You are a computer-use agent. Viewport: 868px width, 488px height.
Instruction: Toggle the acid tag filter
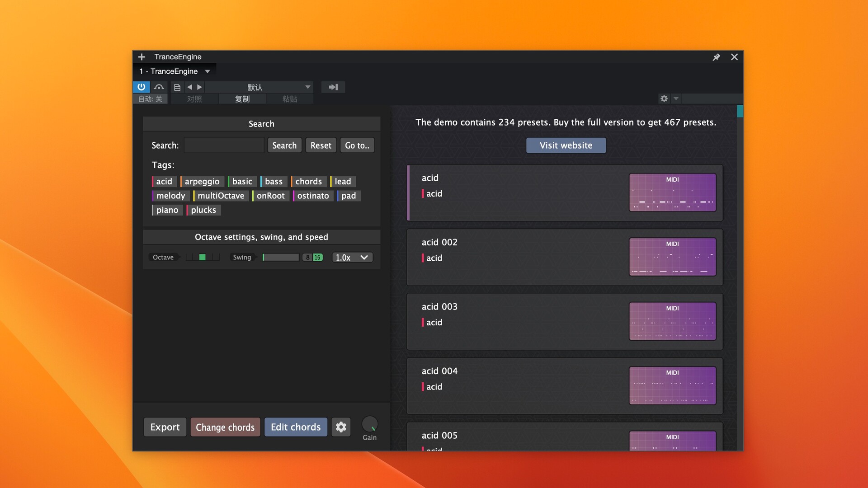click(164, 182)
